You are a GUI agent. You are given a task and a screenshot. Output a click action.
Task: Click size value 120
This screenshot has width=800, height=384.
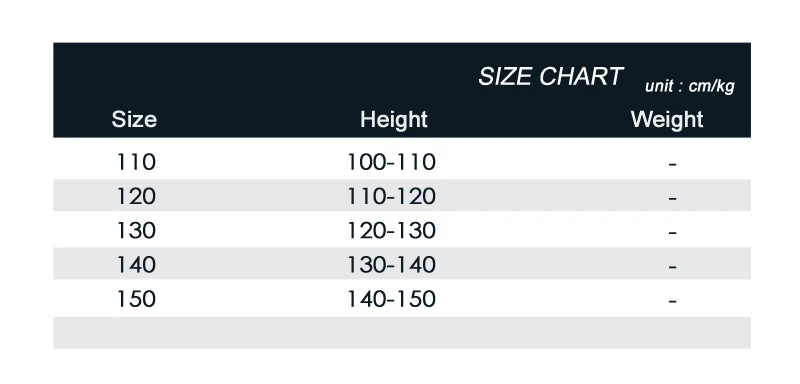click(136, 196)
